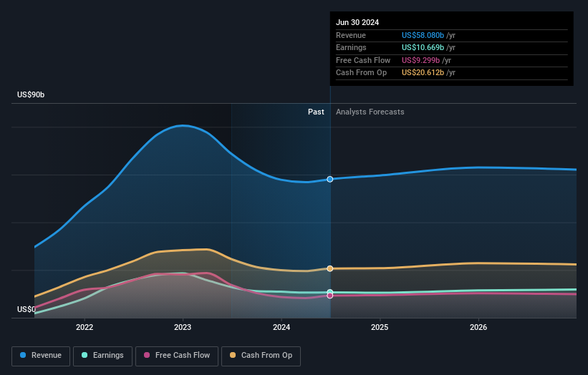This screenshot has height=375, width=588.
Task: Click the US$90b y-axis label
Action: click(31, 94)
